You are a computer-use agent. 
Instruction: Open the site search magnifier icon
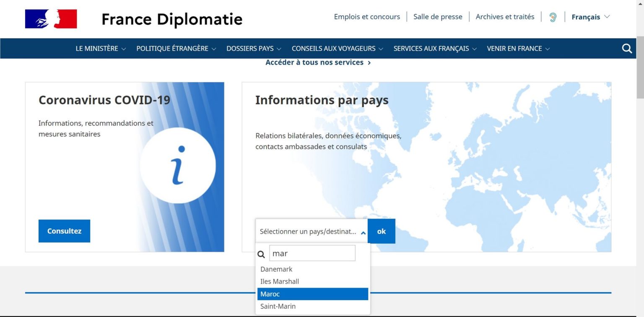(x=627, y=49)
